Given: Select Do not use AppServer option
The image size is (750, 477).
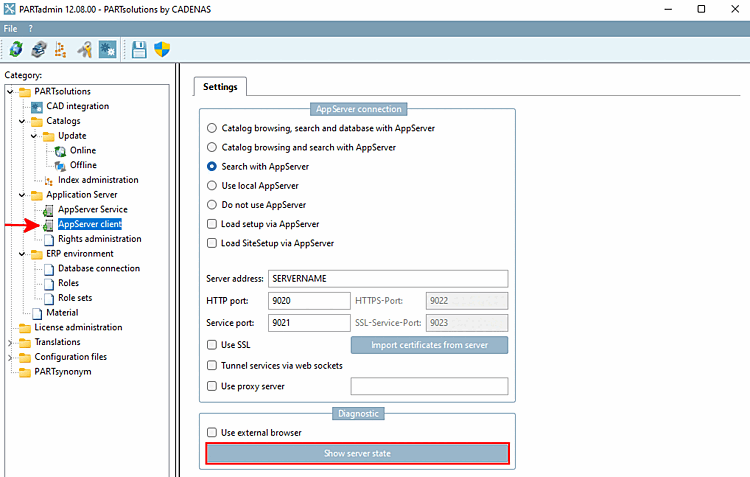Looking at the screenshot, I should [x=211, y=205].
